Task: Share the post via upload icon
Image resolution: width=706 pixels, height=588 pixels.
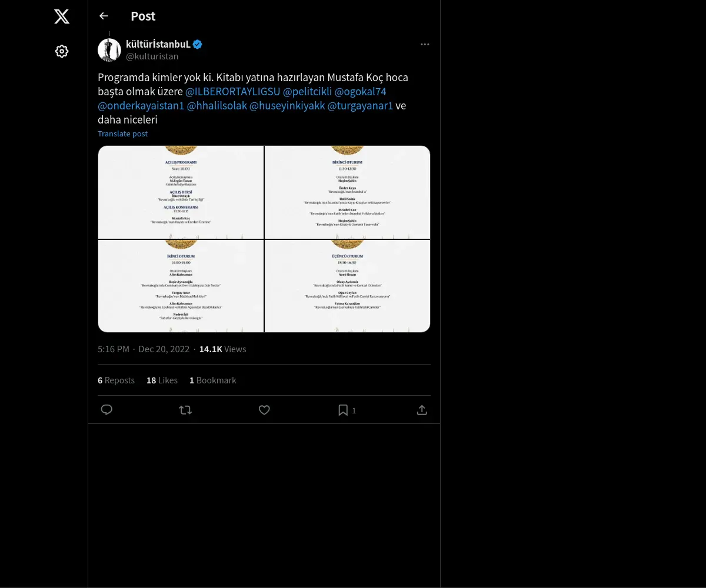Action: click(x=422, y=410)
